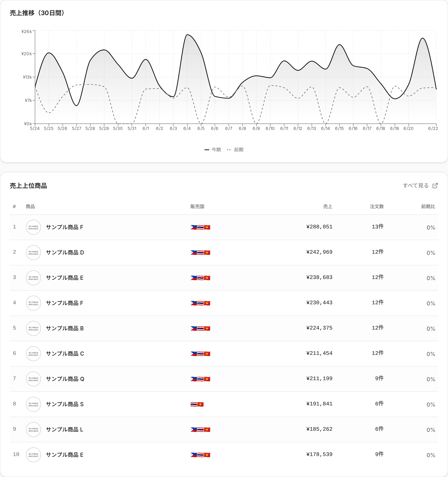The height and width of the screenshot is (477, 448).
Task: Click the 前期比 column header
Action: 428,207
